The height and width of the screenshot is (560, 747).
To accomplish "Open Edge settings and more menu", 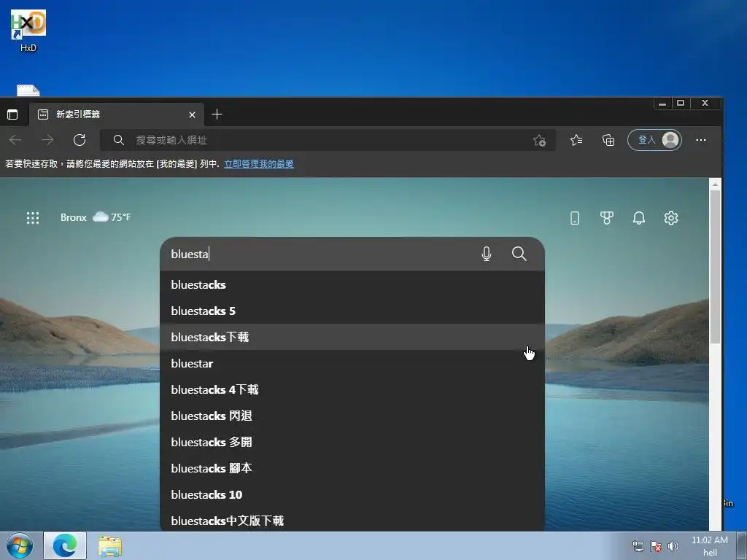I will pos(701,140).
